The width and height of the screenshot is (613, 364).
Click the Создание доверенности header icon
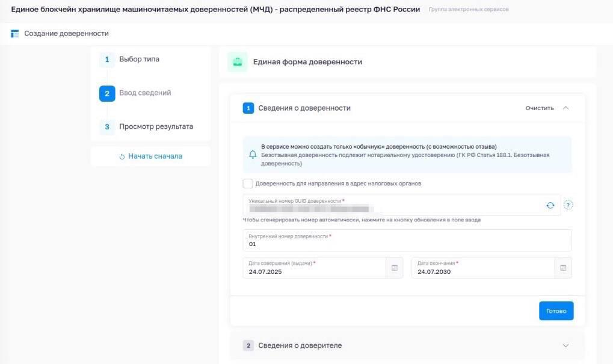tap(15, 34)
